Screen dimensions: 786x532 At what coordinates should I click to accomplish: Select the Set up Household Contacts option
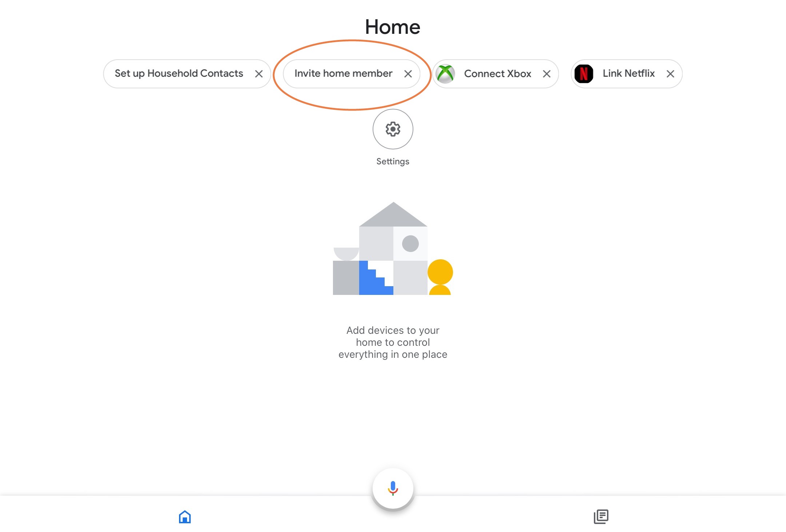coord(179,73)
